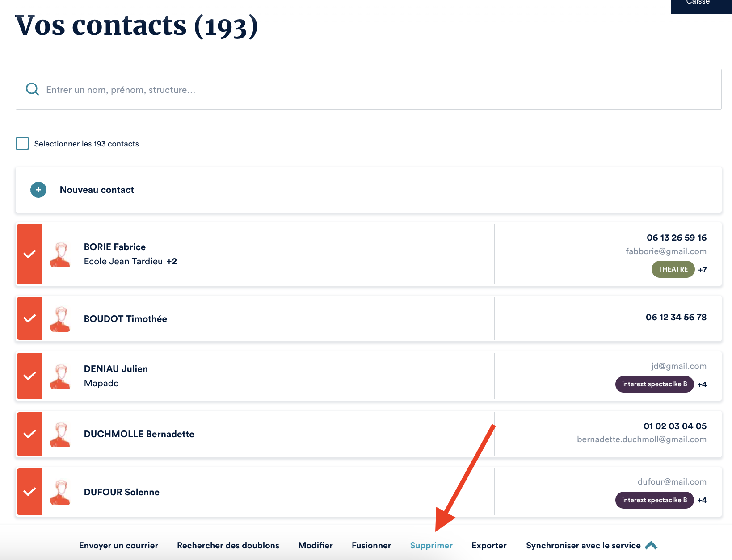The image size is (732, 560).
Task: Click the search magnifier icon
Action: coord(32,89)
